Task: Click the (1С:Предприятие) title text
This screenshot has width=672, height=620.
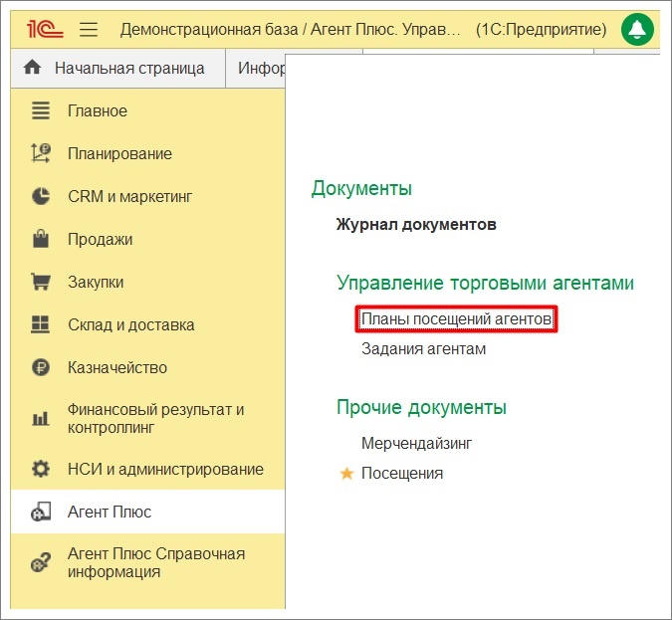Action: pyautogui.click(x=542, y=29)
